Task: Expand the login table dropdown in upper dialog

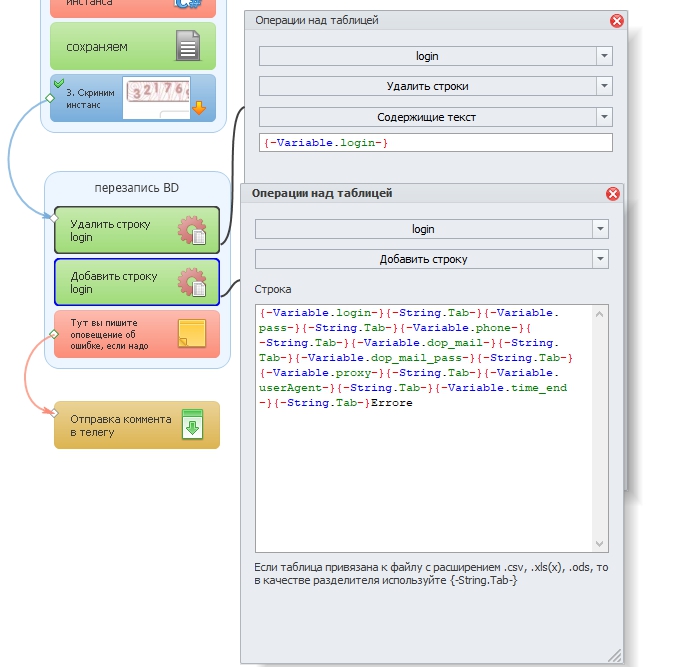Action: (603, 56)
